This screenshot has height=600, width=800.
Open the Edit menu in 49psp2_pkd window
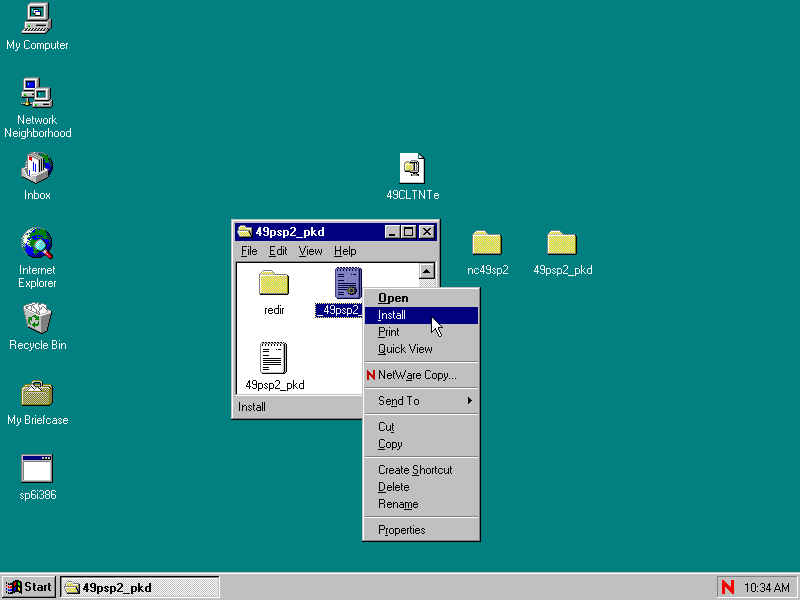(278, 251)
